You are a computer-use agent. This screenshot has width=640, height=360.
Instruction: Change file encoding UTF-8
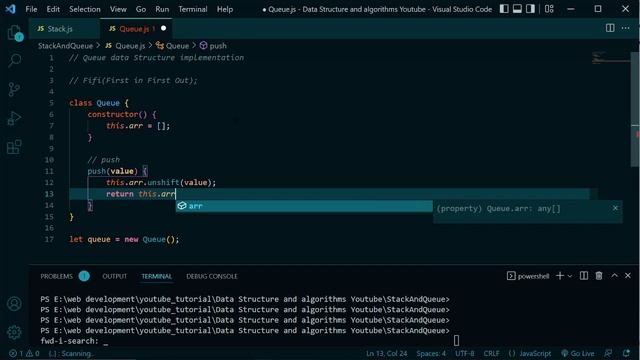[x=464, y=353]
